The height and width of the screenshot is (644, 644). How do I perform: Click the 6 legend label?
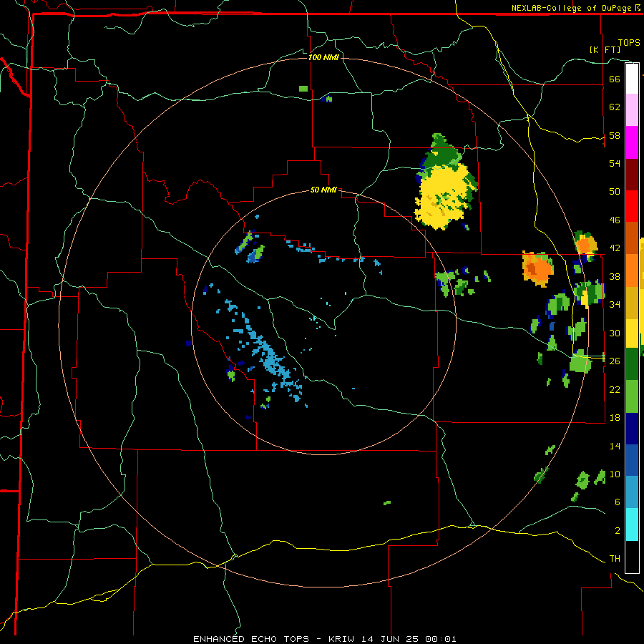click(x=618, y=502)
